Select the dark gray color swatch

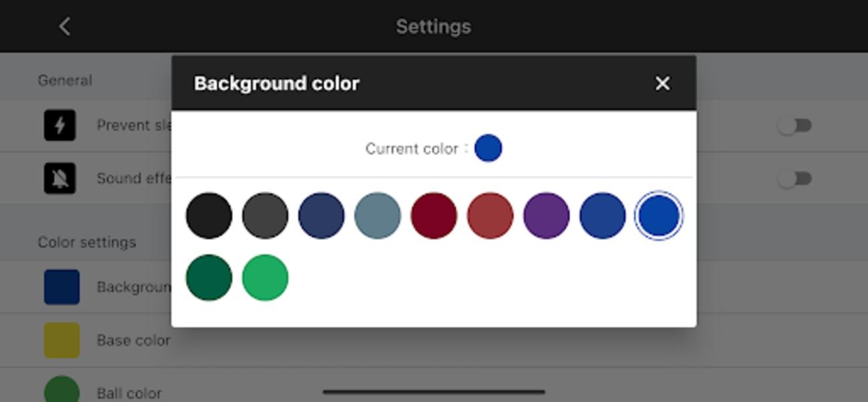coord(265,216)
